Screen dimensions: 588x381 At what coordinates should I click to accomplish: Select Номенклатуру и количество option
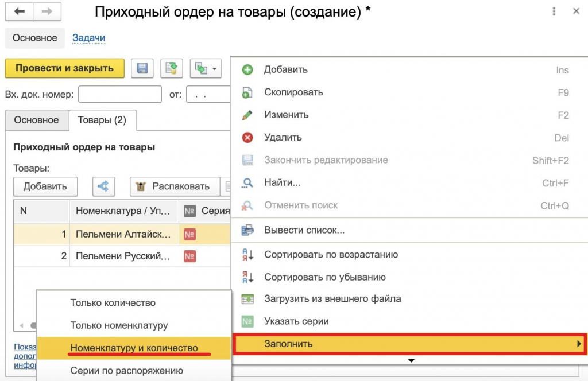pos(134,348)
